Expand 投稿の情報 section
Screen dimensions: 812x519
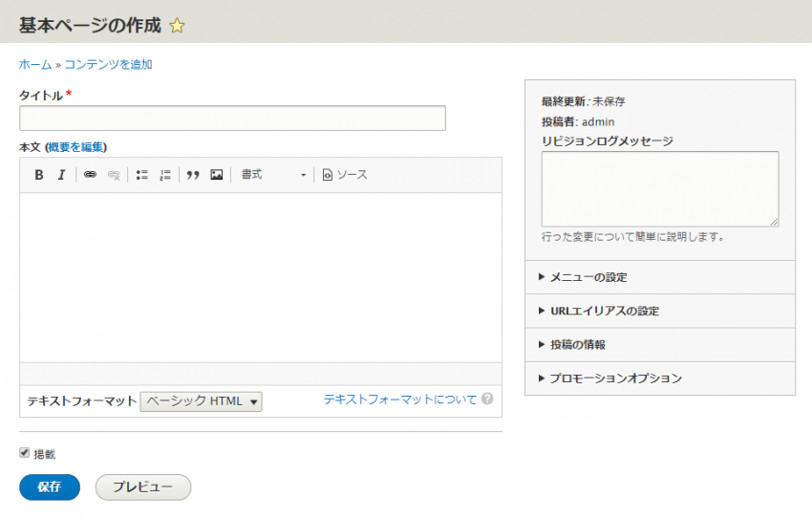660,345
